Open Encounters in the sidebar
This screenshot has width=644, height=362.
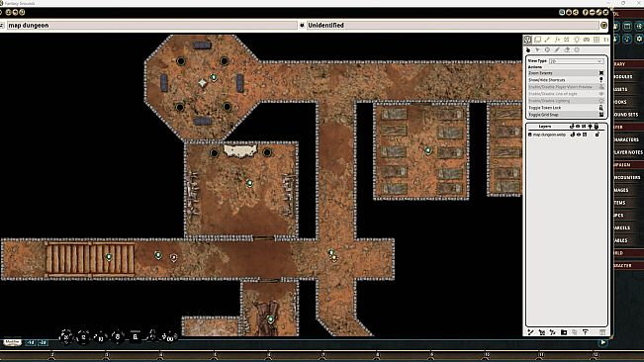(628, 178)
